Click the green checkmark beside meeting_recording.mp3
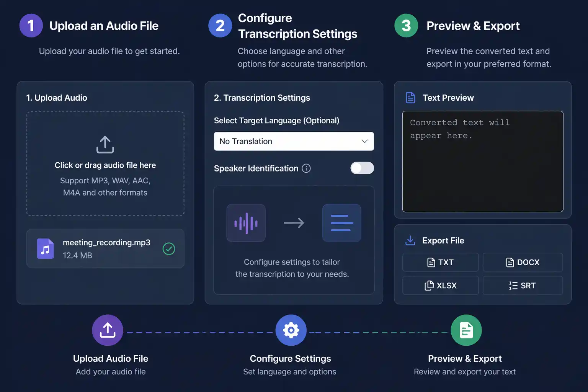The image size is (588, 392). tap(169, 249)
